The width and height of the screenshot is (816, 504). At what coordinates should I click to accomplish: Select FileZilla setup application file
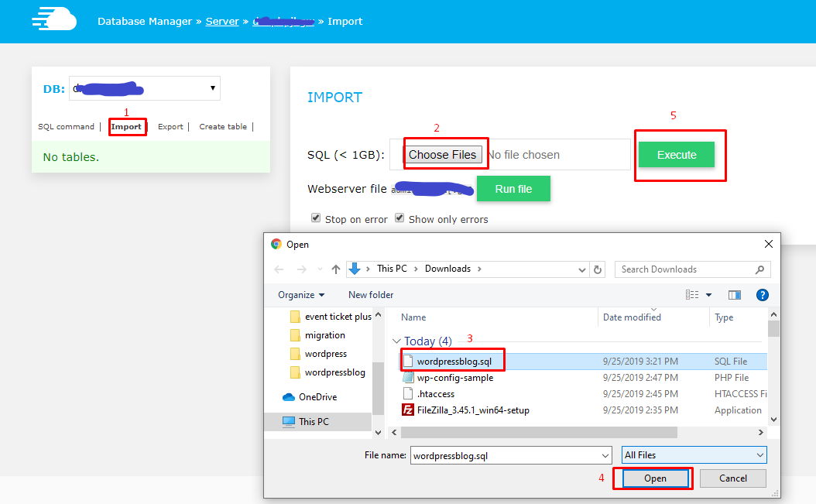(x=472, y=410)
